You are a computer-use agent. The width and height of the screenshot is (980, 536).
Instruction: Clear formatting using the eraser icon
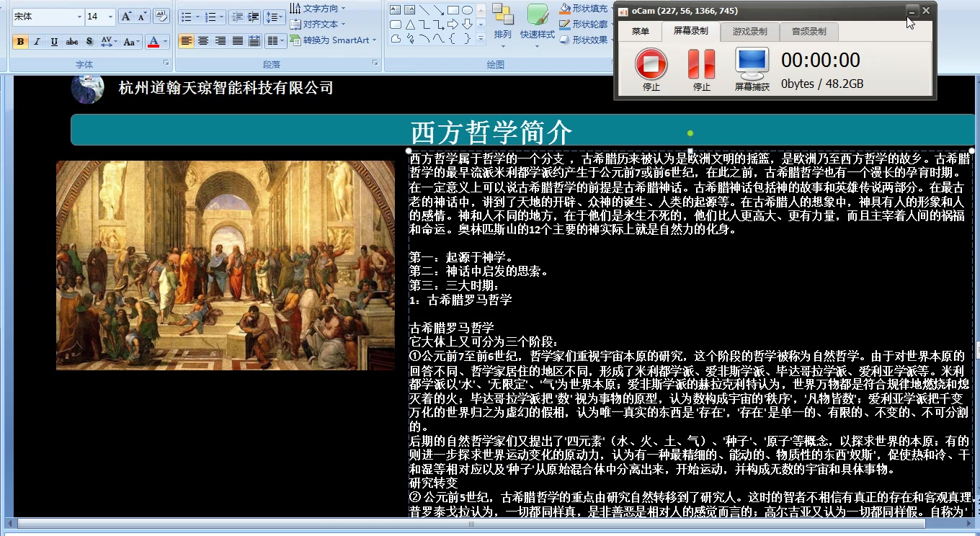coord(161,17)
